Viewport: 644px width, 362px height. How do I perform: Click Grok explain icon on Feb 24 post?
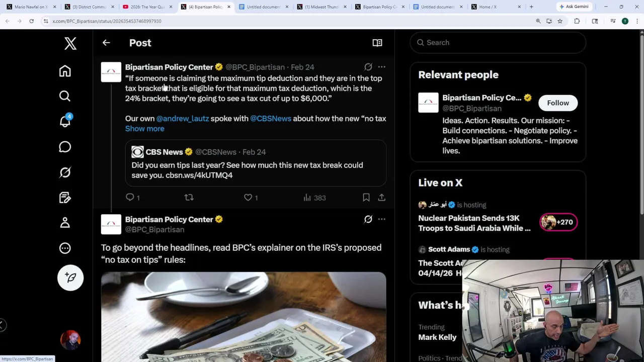point(368,67)
